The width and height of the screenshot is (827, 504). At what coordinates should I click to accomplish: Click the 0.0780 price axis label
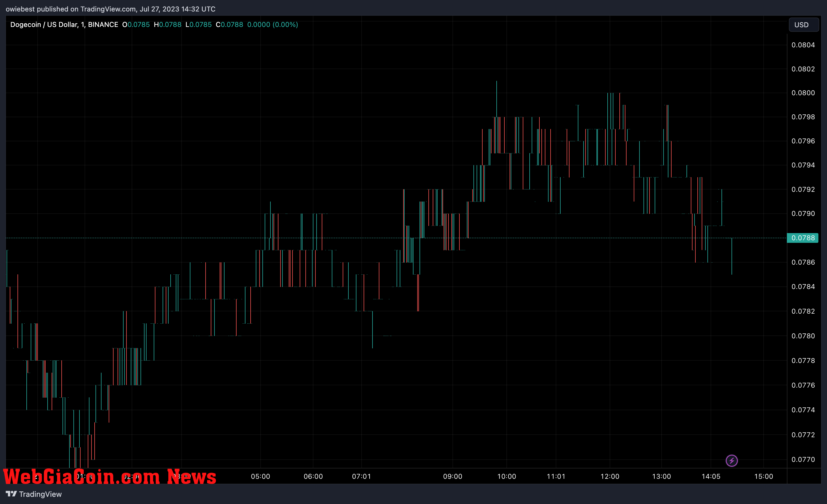coord(803,336)
